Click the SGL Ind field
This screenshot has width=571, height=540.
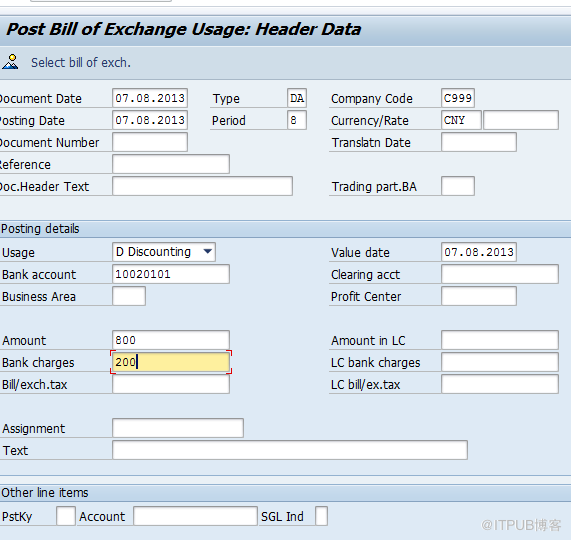click(321, 516)
